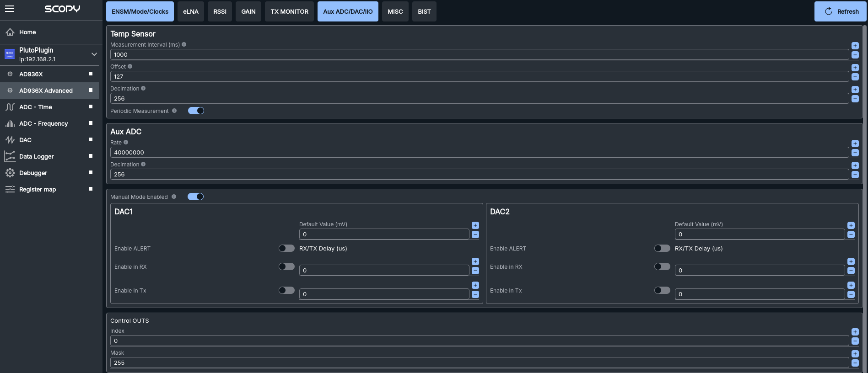Increase Control OUTS Index with plus button

coord(855,332)
